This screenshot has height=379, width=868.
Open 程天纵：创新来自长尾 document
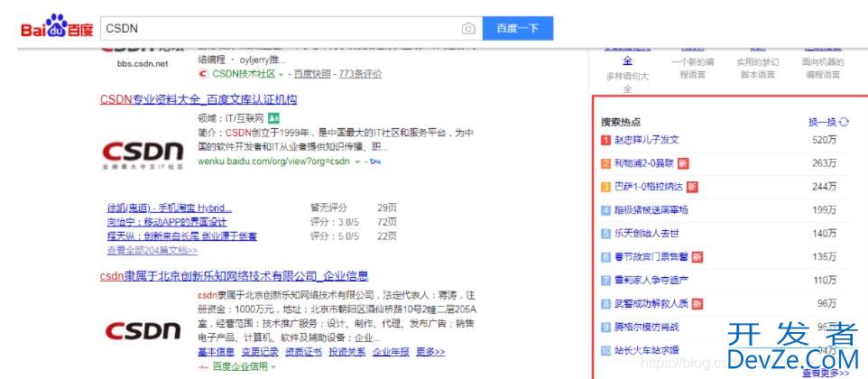tap(181, 236)
